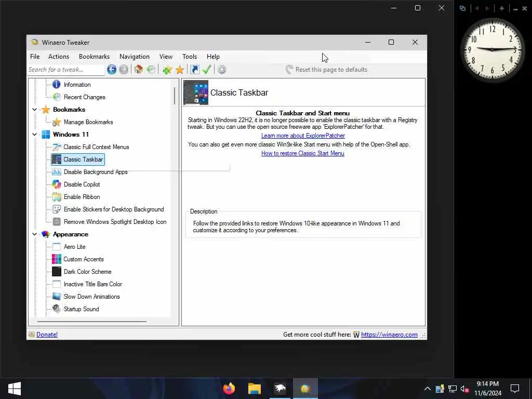The height and width of the screenshot is (399, 532).
Task: Collapse the Appearance tree group
Action: point(35,234)
